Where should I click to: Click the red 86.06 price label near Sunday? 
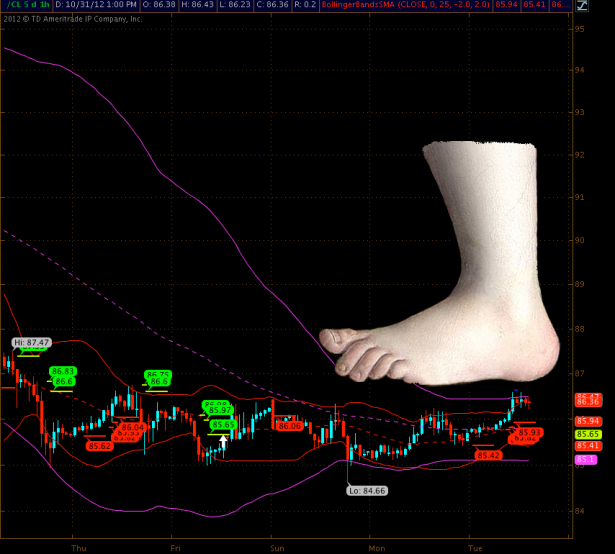[x=289, y=426]
